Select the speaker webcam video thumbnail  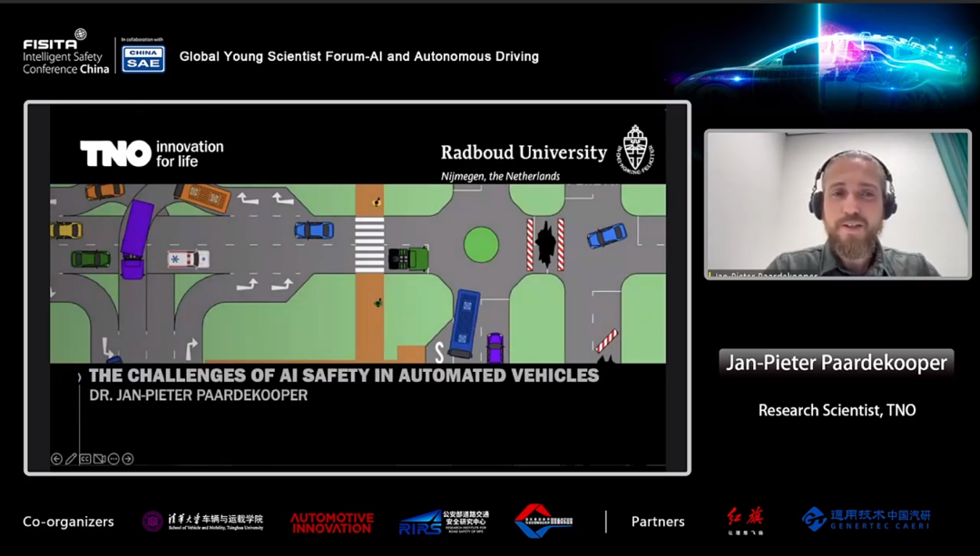pyautogui.click(x=838, y=204)
